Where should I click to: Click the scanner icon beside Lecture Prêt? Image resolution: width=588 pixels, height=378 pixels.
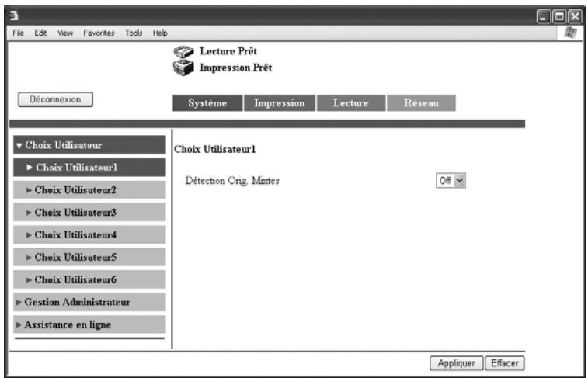pyautogui.click(x=183, y=51)
